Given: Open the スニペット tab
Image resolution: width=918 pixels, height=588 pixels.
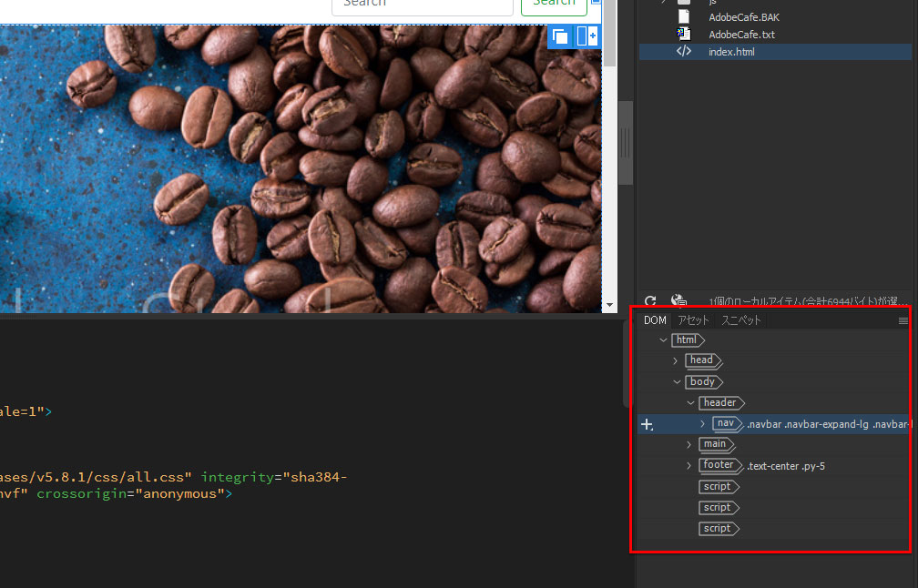Looking at the screenshot, I should [741, 320].
